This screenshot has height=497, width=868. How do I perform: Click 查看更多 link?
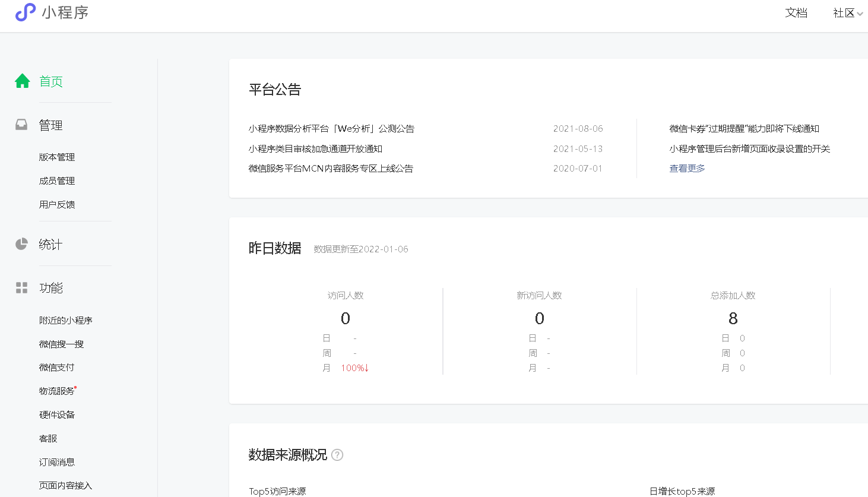(687, 168)
